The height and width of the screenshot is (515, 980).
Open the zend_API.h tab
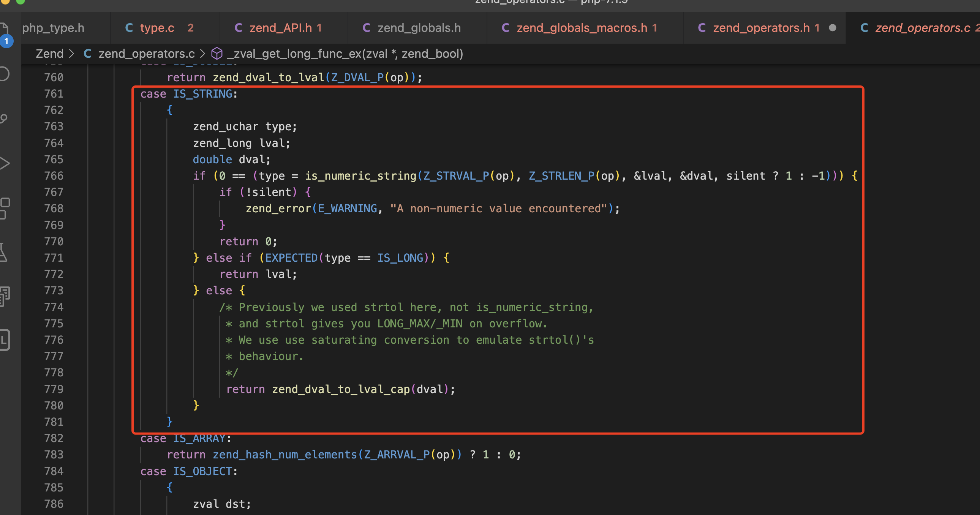click(x=280, y=28)
